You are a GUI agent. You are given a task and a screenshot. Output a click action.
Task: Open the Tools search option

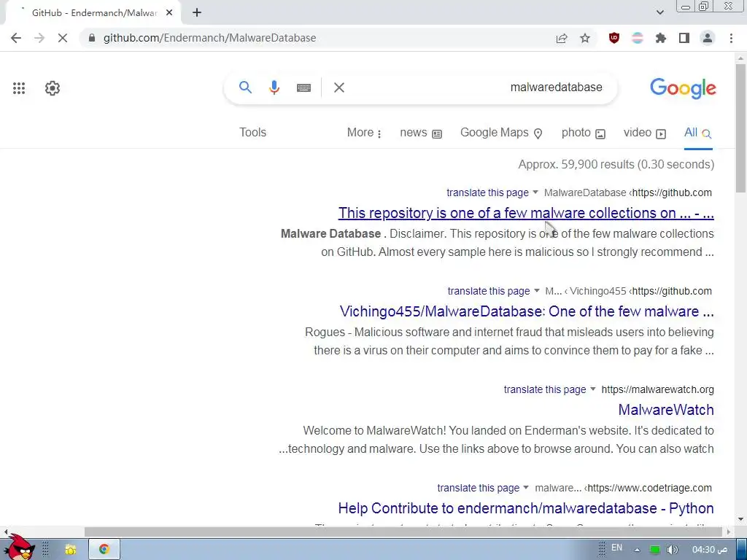[252, 133]
